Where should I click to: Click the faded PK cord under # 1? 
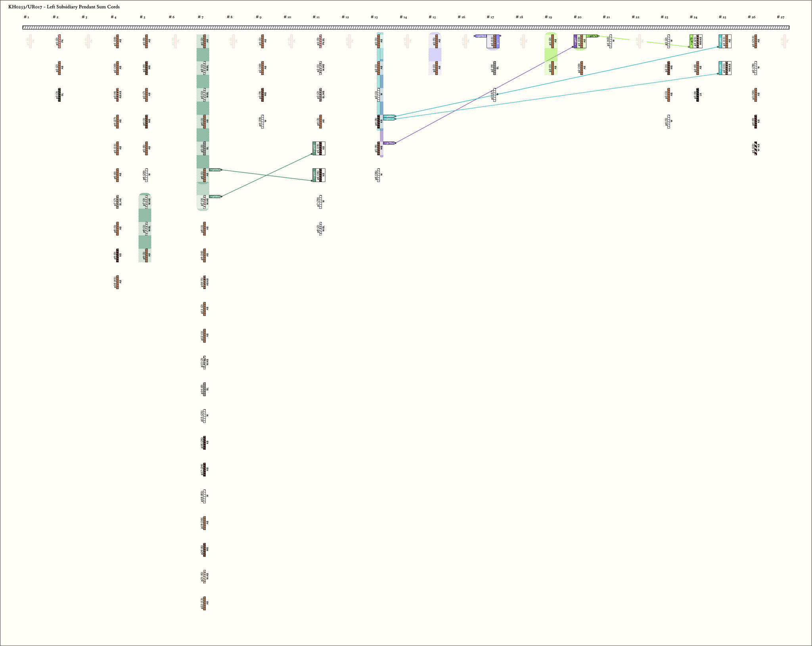point(30,41)
